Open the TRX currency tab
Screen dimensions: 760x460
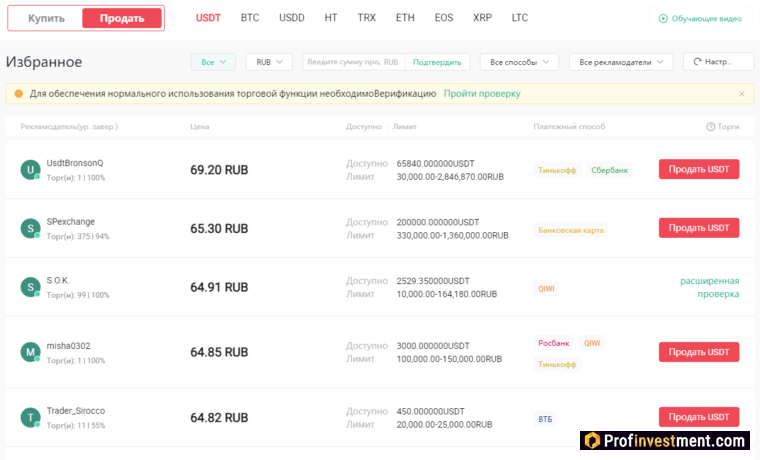(x=366, y=18)
